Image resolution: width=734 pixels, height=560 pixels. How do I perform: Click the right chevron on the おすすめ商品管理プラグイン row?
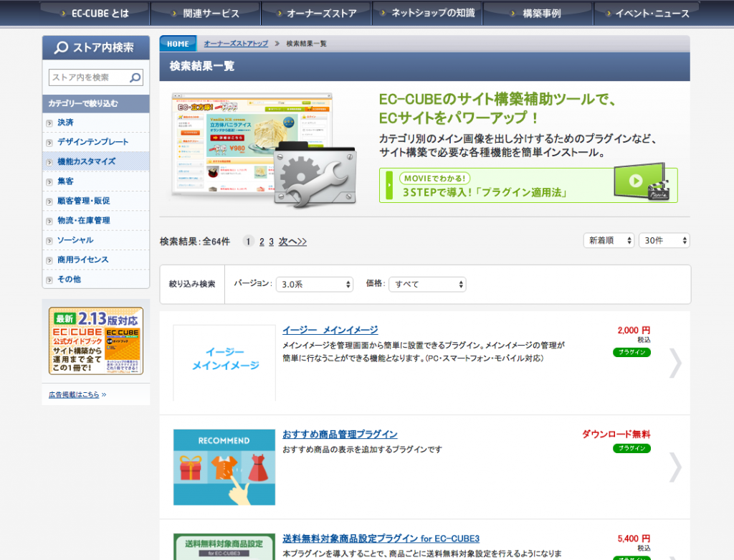[x=675, y=468]
